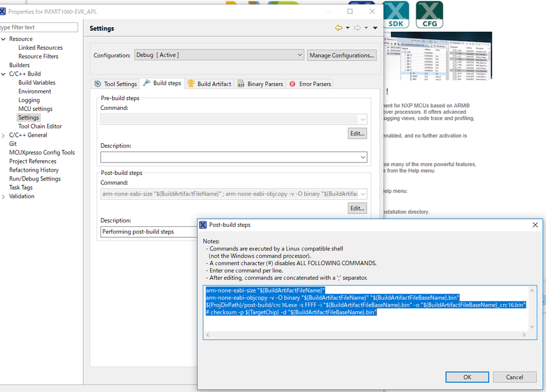Click the Error Parsers red icon
Image resolution: width=546 pixels, height=392 pixels.
tap(292, 84)
